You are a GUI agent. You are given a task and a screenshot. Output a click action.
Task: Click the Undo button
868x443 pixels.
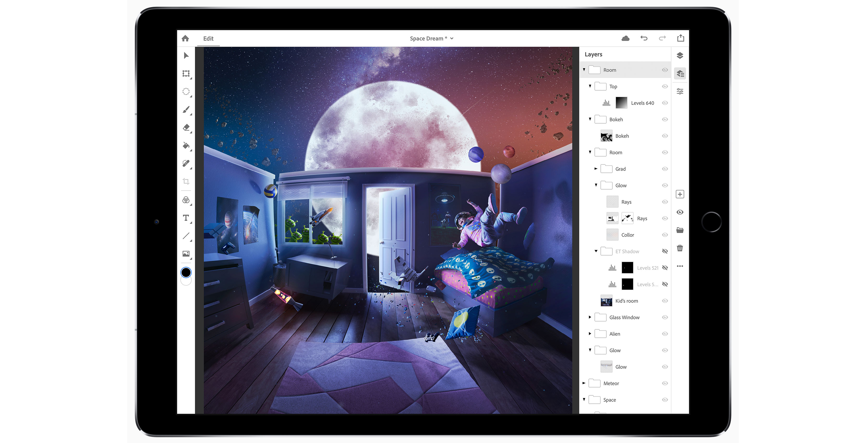(x=644, y=38)
